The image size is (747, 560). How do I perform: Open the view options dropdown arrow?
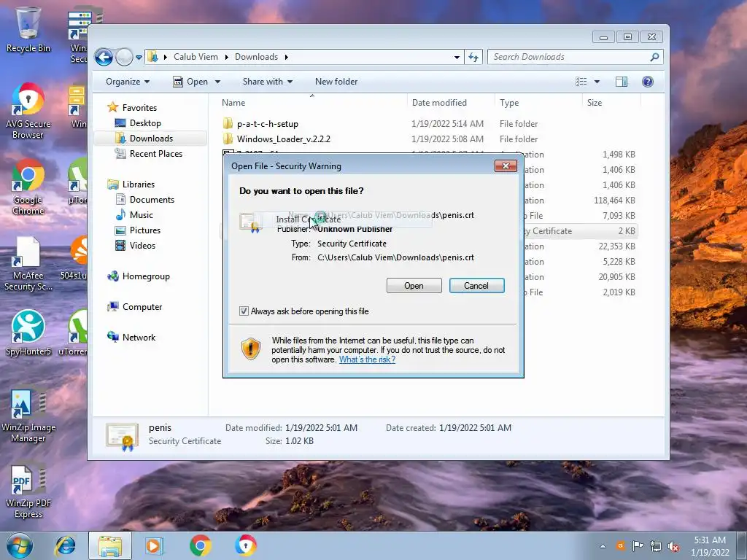tap(597, 82)
